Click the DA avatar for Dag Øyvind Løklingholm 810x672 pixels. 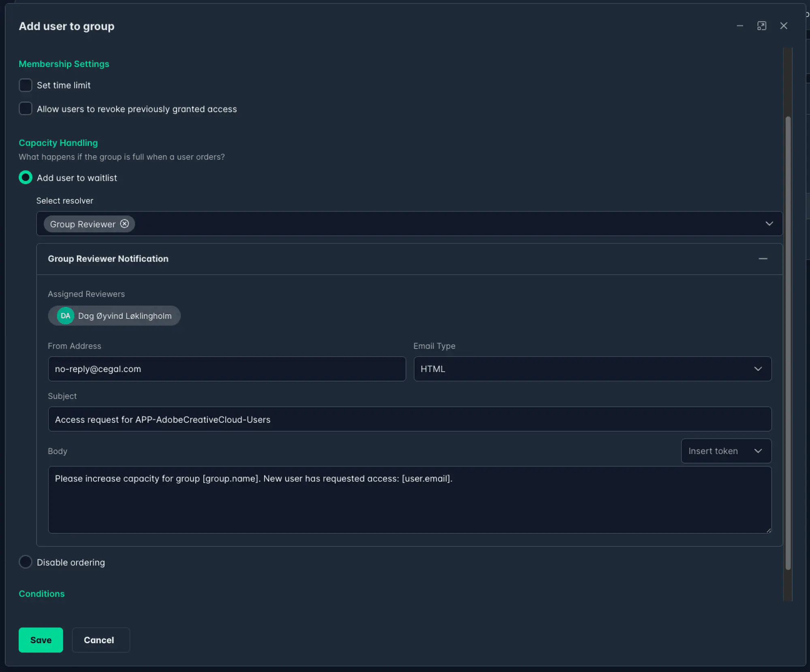[x=65, y=316]
